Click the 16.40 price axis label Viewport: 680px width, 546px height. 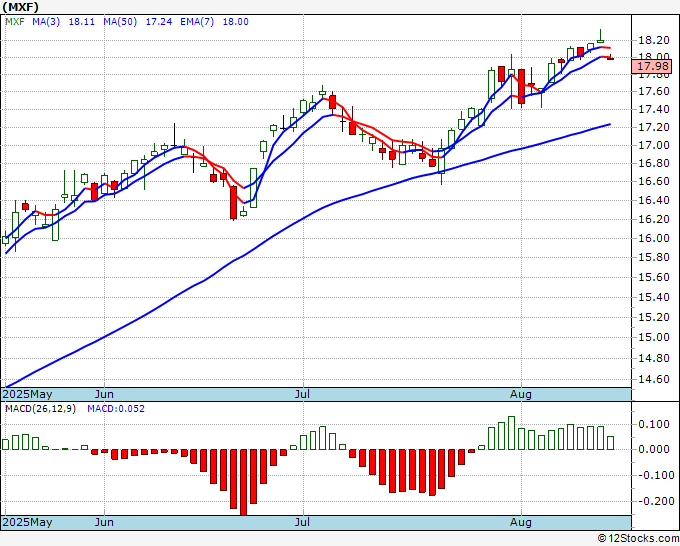[x=654, y=200]
